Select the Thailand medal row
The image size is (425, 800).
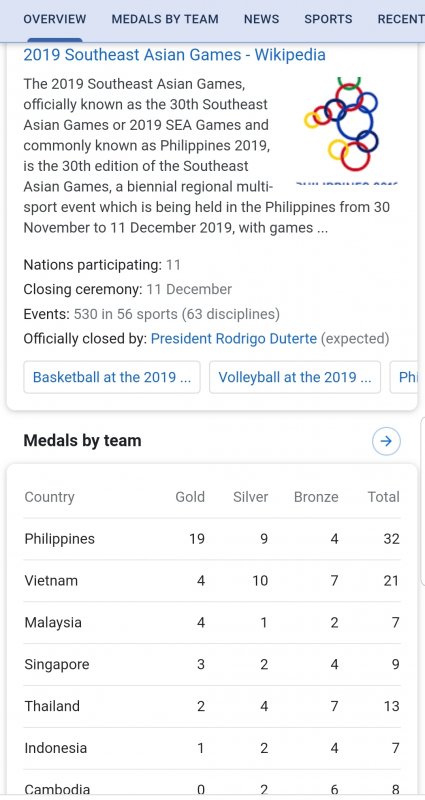[212, 706]
